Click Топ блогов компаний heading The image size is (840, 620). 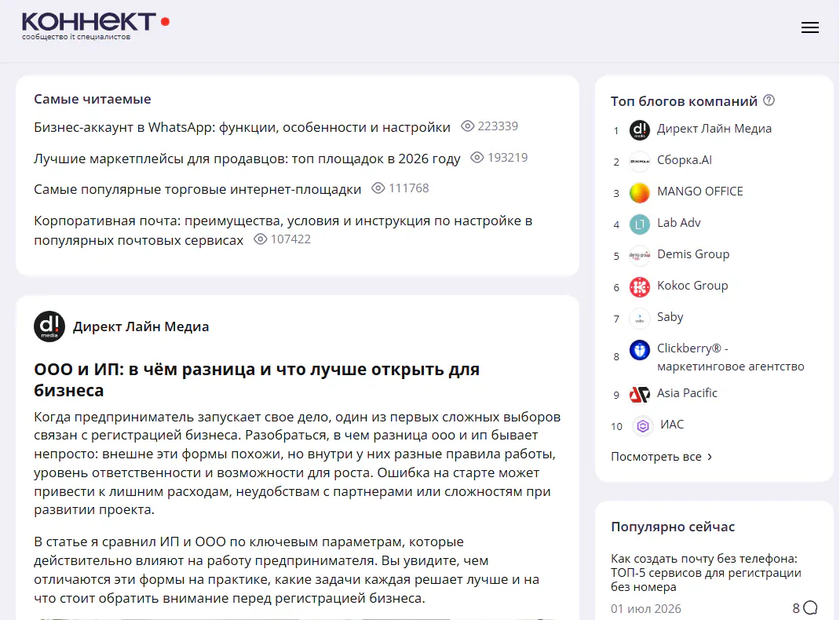pos(684,101)
